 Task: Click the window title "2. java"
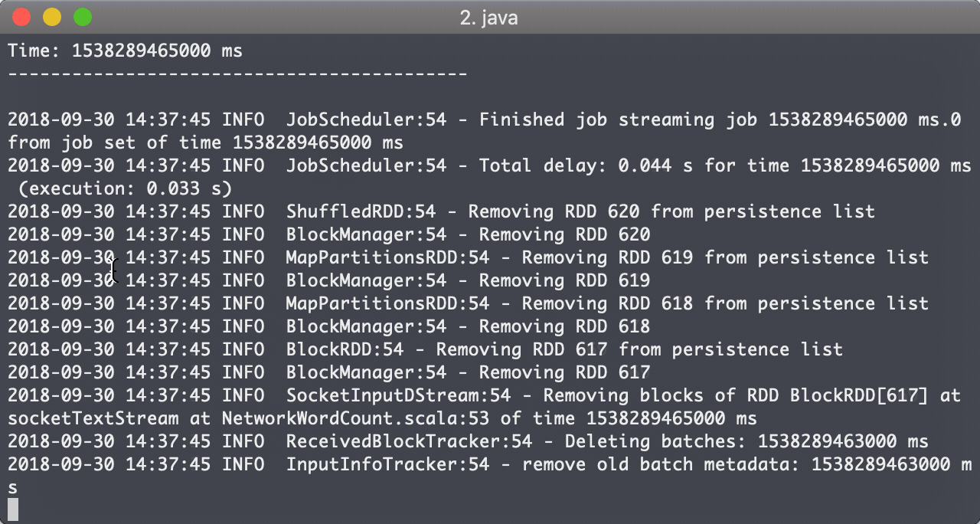click(x=489, y=18)
